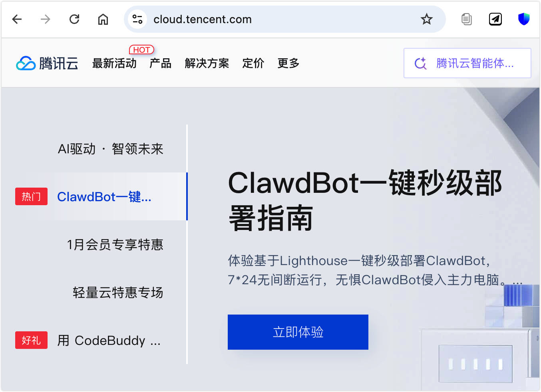Click the 腾讯云智能体 search box

click(467, 63)
